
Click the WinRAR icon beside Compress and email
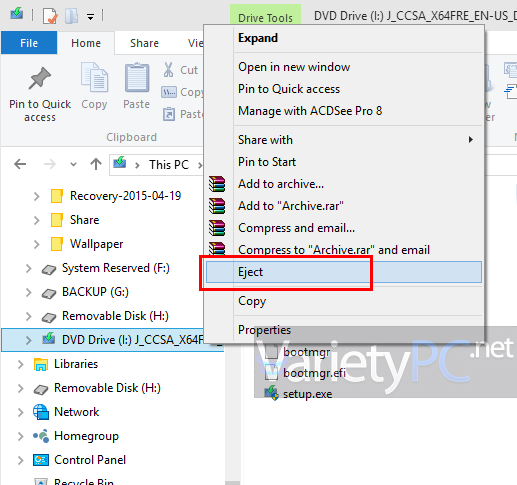[217, 228]
